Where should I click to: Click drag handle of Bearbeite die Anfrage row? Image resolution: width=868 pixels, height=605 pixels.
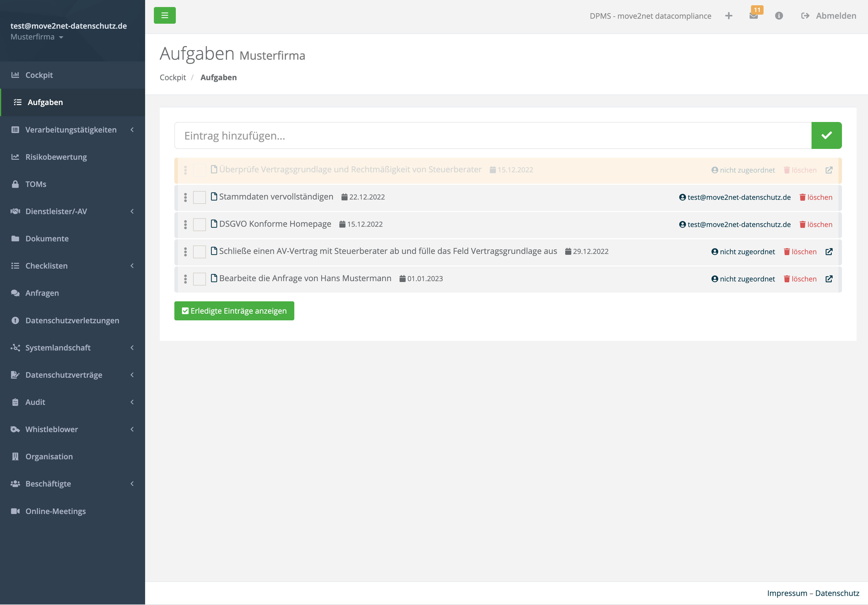[x=185, y=279]
